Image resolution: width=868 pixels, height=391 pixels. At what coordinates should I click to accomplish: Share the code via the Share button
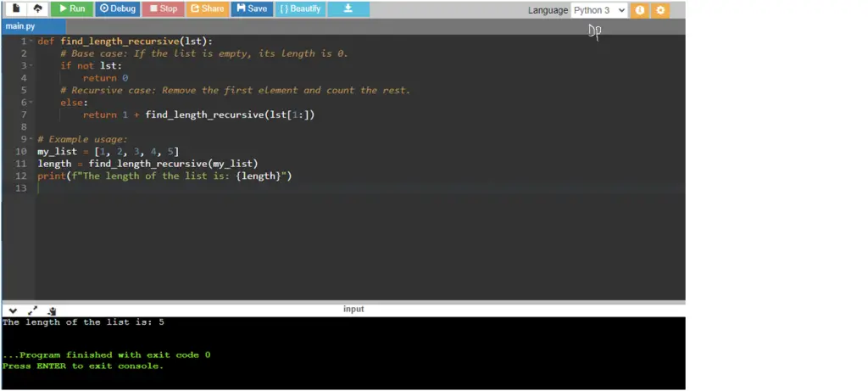tap(208, 8)
